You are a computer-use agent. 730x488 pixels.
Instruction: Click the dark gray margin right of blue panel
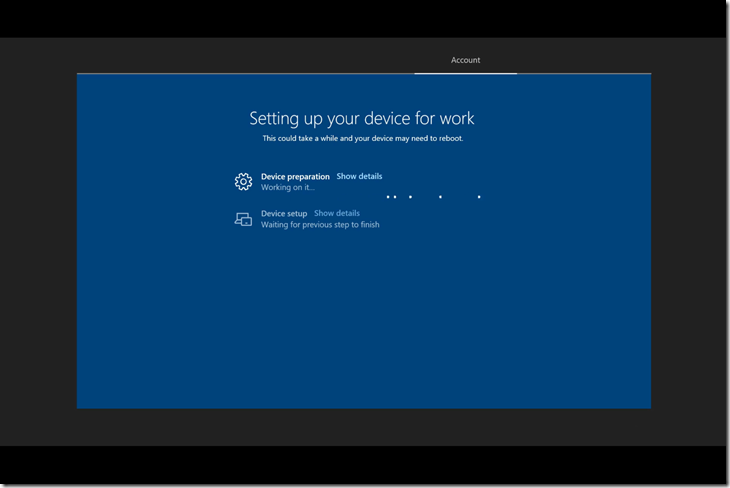pos(688,240)
